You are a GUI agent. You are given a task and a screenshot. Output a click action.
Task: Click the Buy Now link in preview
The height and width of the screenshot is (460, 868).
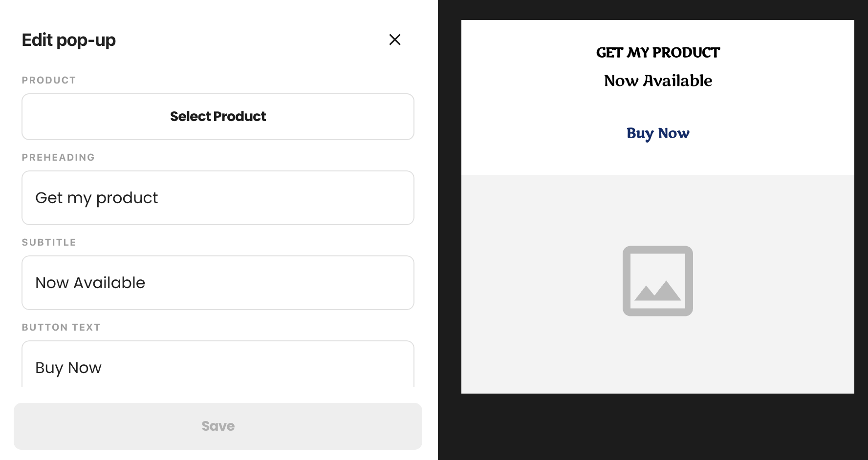coord(658,133)
